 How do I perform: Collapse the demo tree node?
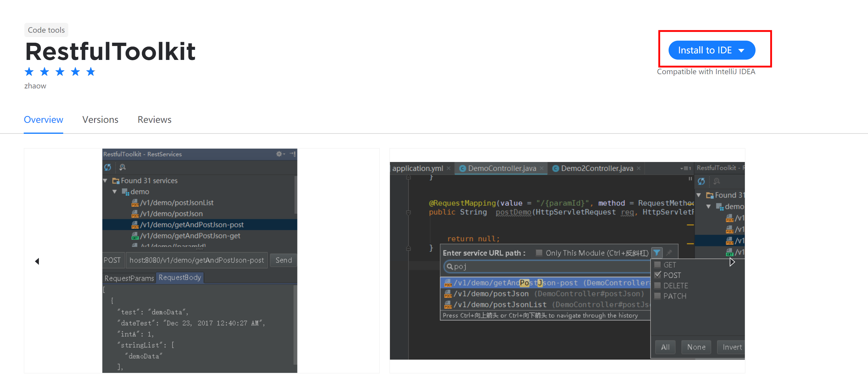coord(115,191)
